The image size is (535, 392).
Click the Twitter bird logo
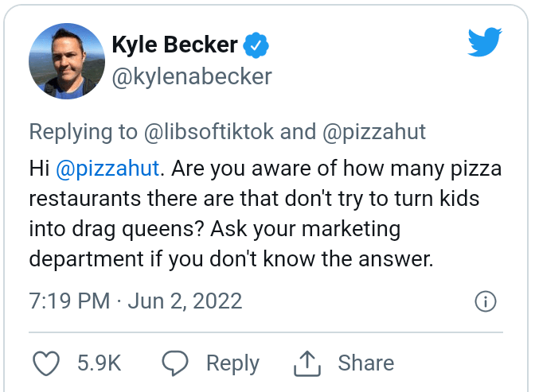pos(486,42)
